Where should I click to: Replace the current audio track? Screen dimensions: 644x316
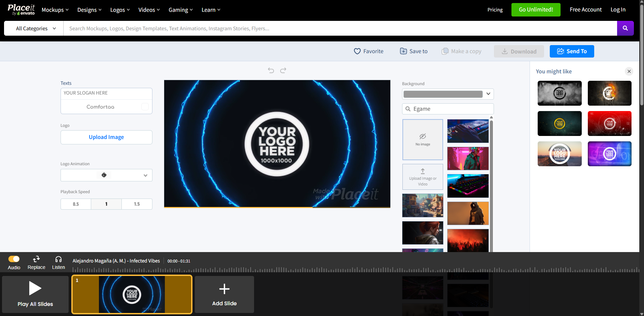[36, 262]
